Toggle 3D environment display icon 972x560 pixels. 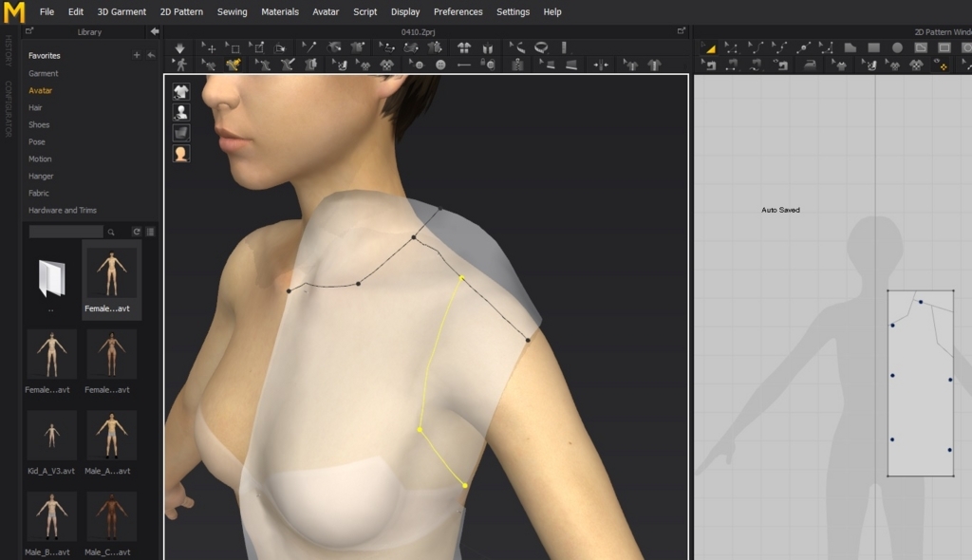181,133
